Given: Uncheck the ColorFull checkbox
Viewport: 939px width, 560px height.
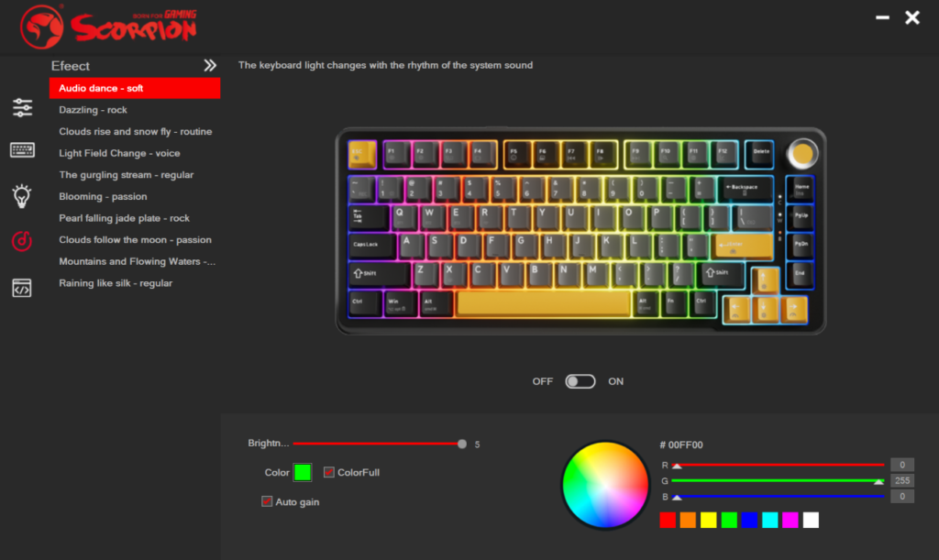Looking at the screenshot, I should click(329, 472).
